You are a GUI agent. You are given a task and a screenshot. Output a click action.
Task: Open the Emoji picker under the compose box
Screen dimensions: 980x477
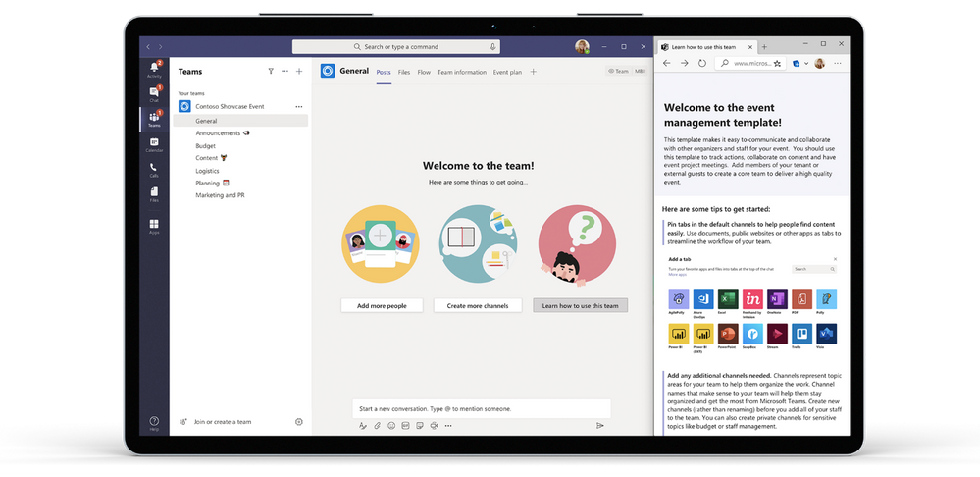(391, 426)
